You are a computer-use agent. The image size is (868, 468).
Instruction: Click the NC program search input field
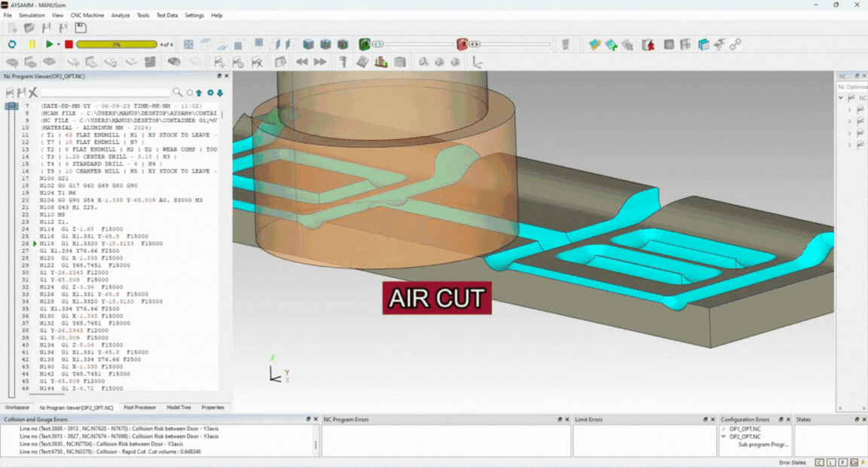click(x=105, y=93)
